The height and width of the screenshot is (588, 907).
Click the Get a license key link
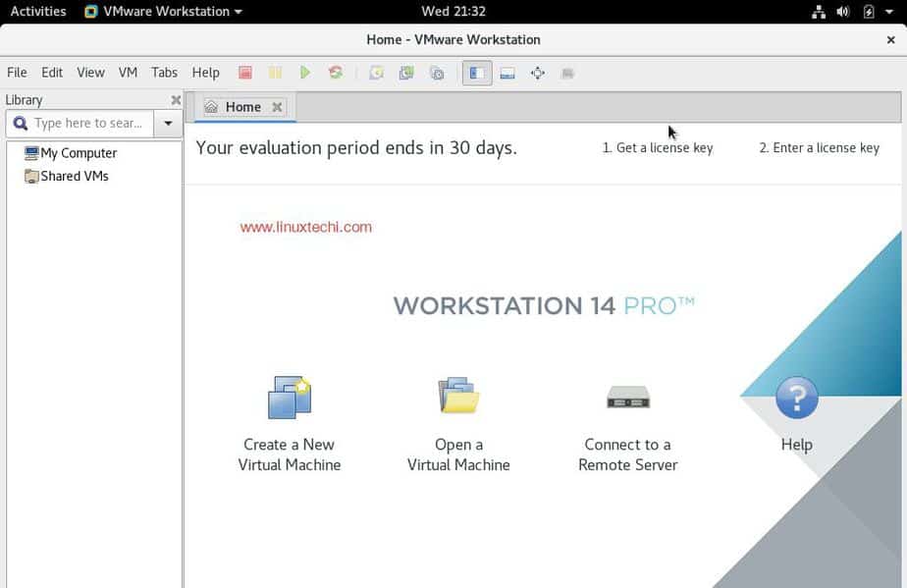click(658, 148)
